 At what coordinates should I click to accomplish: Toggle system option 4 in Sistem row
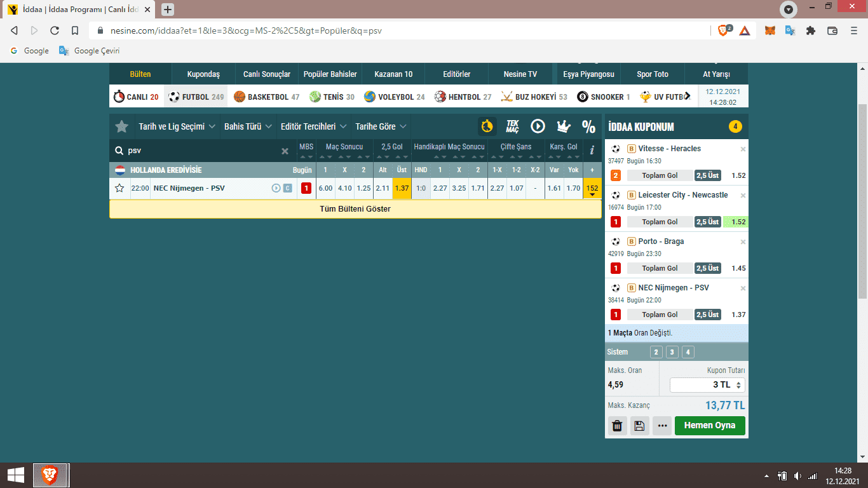click(688, 352)
